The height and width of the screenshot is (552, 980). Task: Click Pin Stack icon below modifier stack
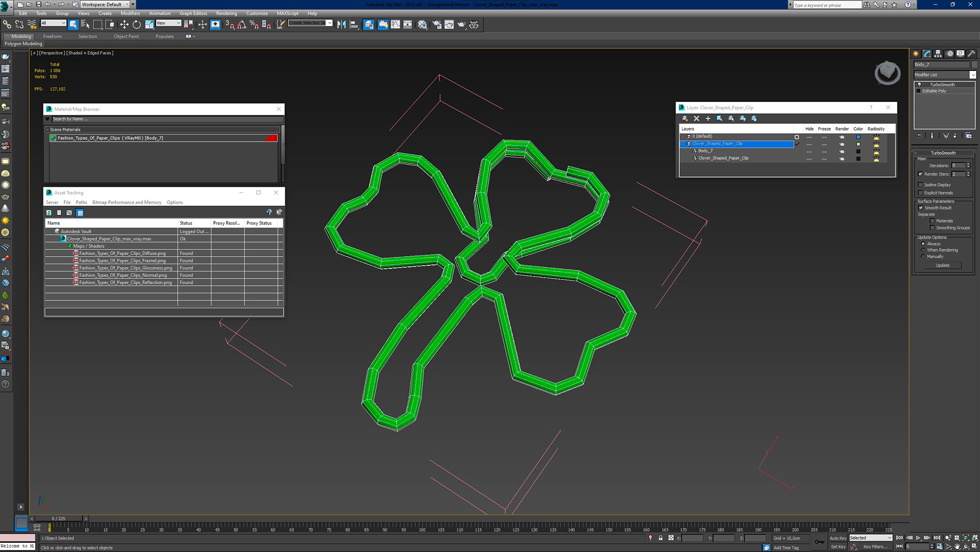tap(919, 136)
